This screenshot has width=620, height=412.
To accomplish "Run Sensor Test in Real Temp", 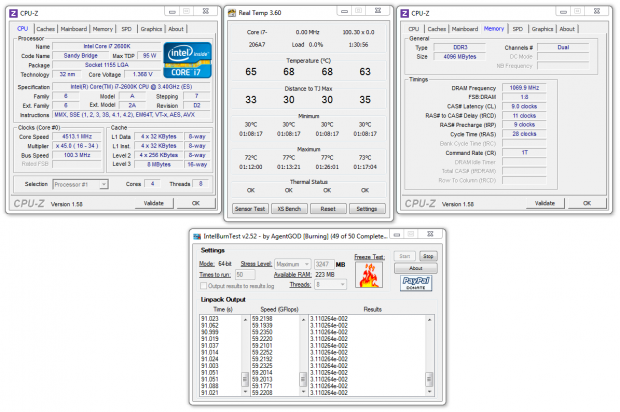I will pos(250,209).
